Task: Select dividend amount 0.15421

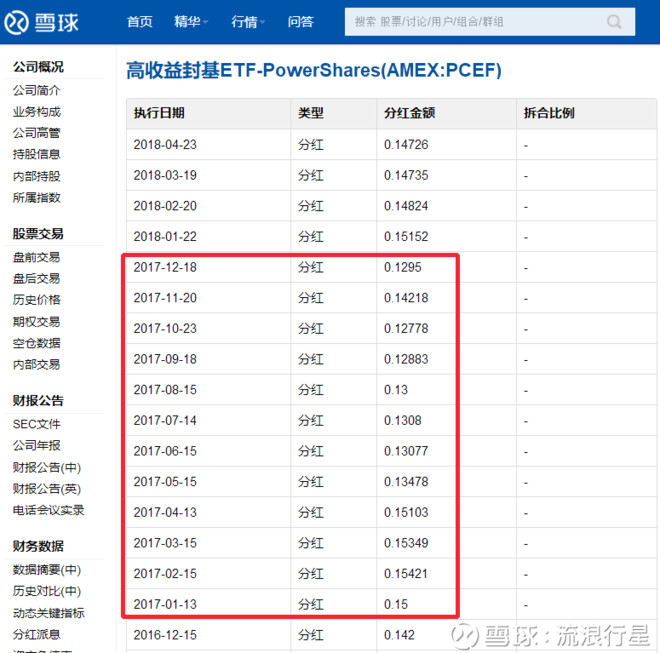Action: [406, 574]
